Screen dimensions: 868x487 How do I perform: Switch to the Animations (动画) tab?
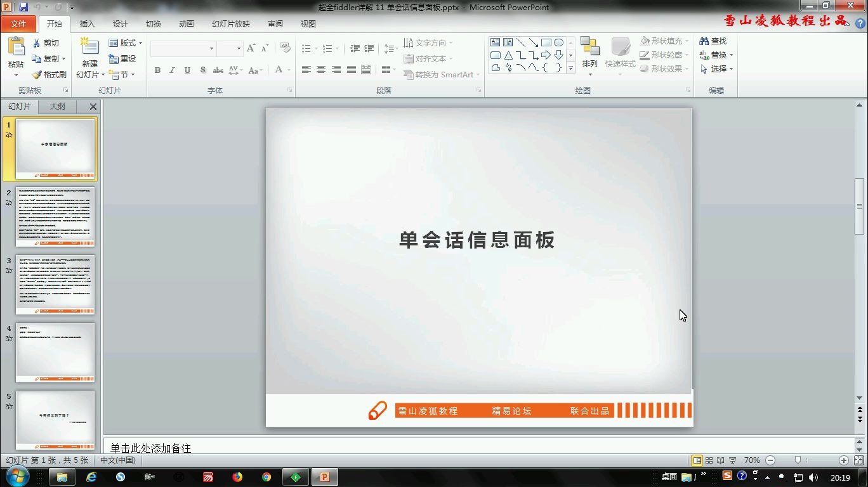tap(187, 24)
